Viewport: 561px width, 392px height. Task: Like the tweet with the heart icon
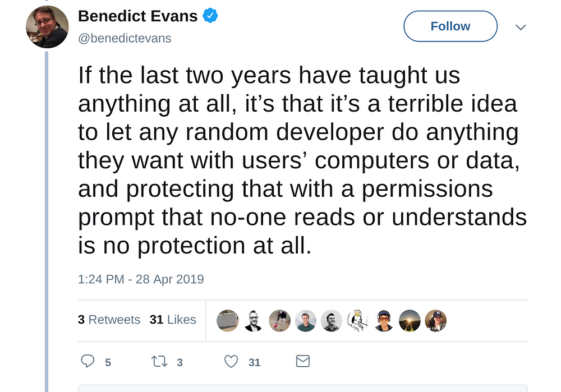231,361
